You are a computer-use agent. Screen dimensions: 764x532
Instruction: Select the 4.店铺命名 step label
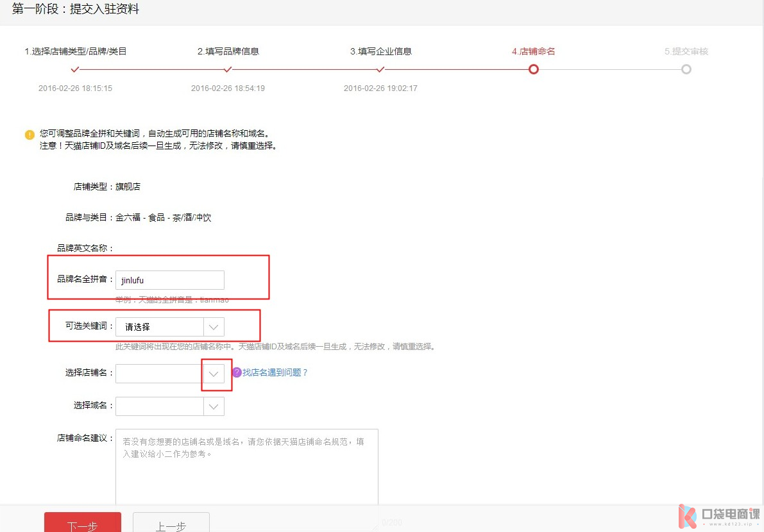[x=533, y=51]
